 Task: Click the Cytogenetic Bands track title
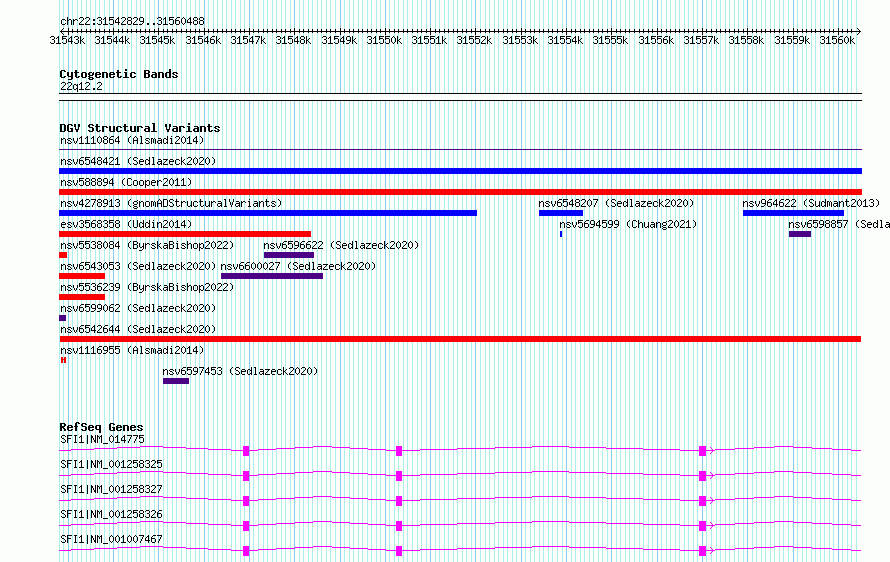[x=119, y=74]
